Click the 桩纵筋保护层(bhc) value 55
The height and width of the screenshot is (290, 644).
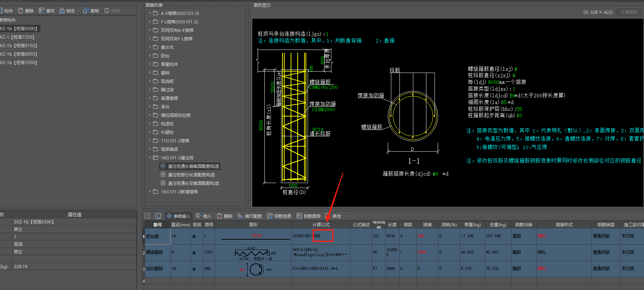point(519,109)
